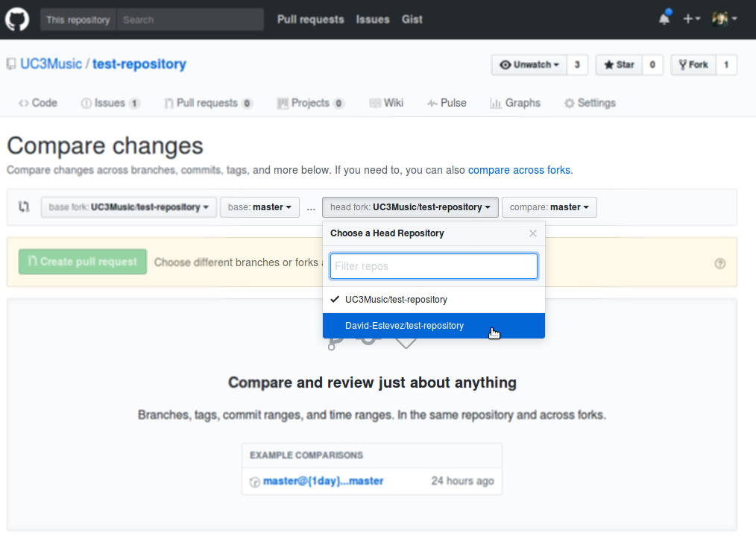Click the Star button
Viewport: 756px width, 545px height.
(x=619, y=65)
